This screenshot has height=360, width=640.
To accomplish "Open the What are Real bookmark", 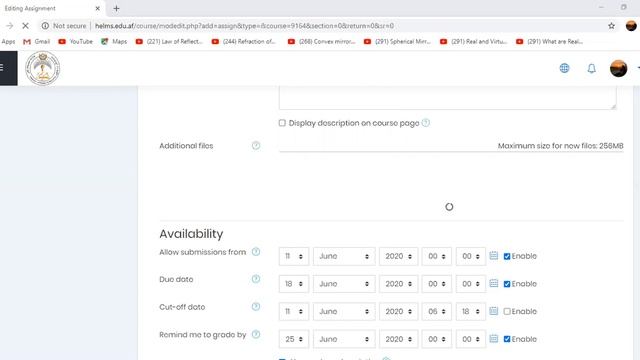I will [x=550, y=42].
